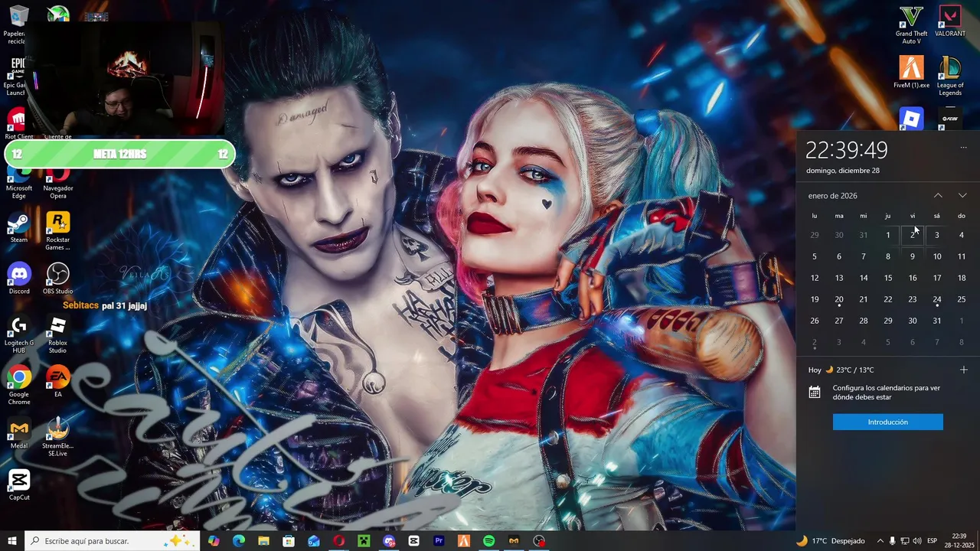This screenshot has width=980, height=551.
Task: Select January 15 in the calendar
Action: [x=888, y=278]
